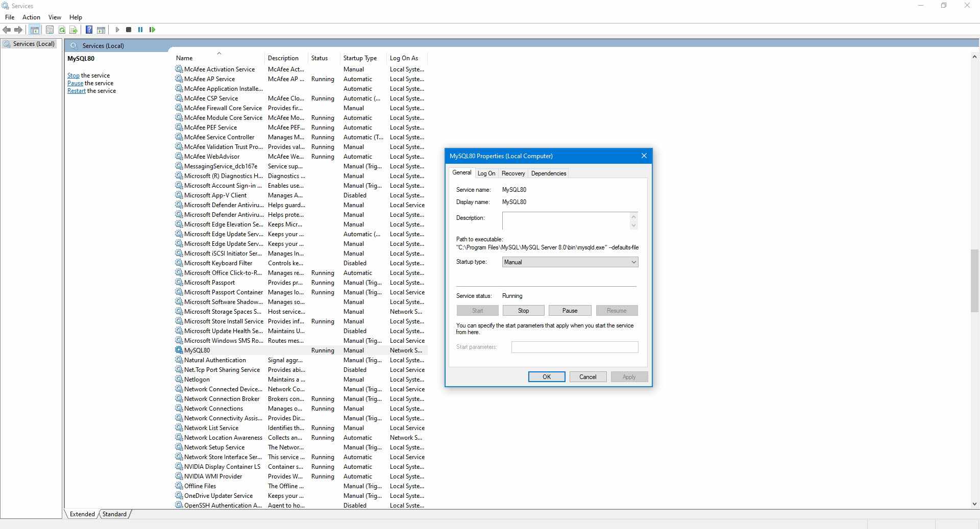Click gear icon of NVIDIA WMI Provider

(x=179, y=476)
